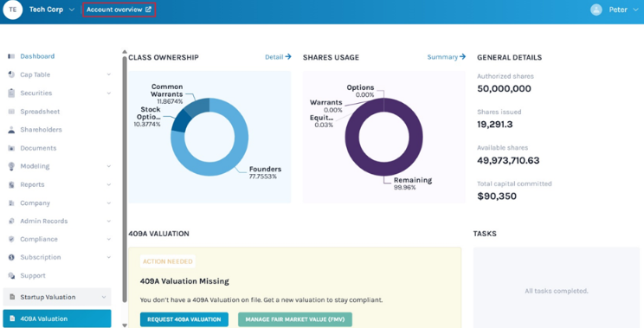Click the TE company avatar

(13, 10)
